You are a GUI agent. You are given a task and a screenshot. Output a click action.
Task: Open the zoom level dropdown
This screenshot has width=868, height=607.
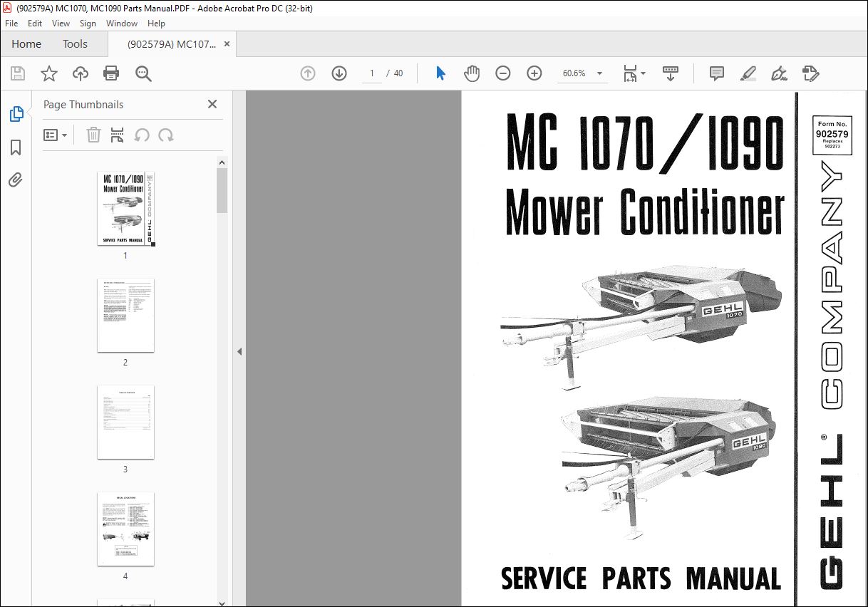coord(599,73)
